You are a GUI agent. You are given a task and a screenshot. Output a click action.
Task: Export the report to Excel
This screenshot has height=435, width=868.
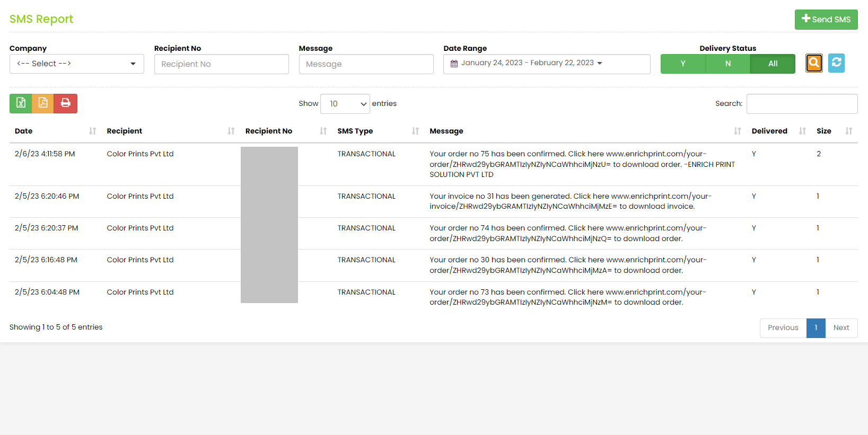21,103
